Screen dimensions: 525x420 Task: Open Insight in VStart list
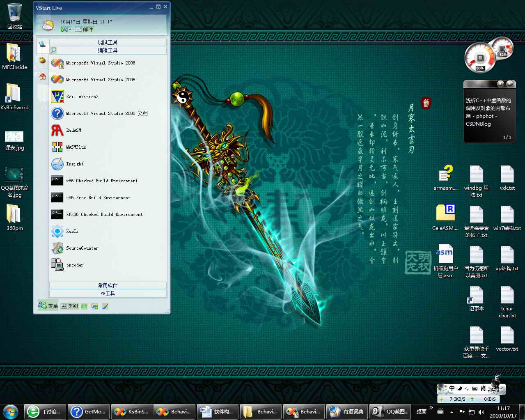pos(108,164)
